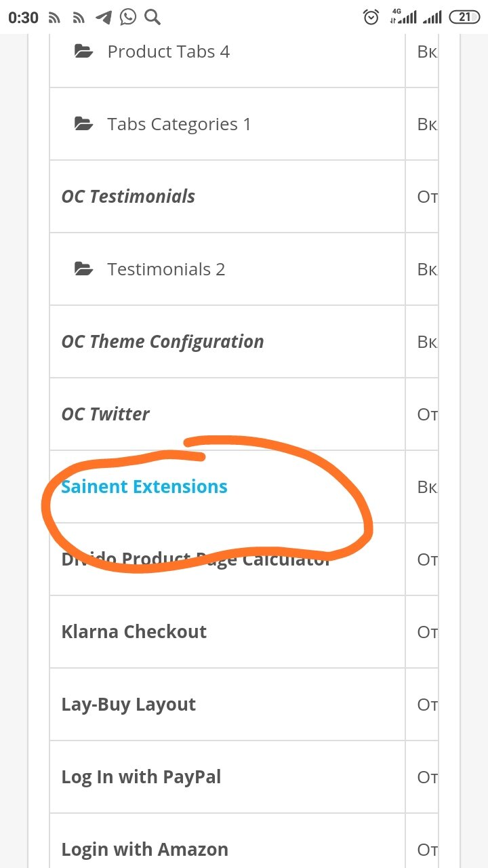Tap the Telegram icon in status bar

[104, 18]
